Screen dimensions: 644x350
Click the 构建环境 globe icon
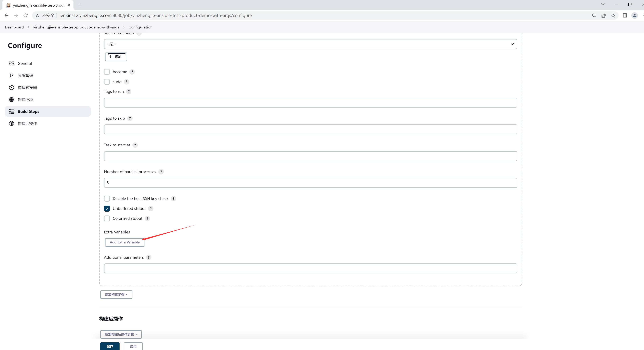point(12,100)
